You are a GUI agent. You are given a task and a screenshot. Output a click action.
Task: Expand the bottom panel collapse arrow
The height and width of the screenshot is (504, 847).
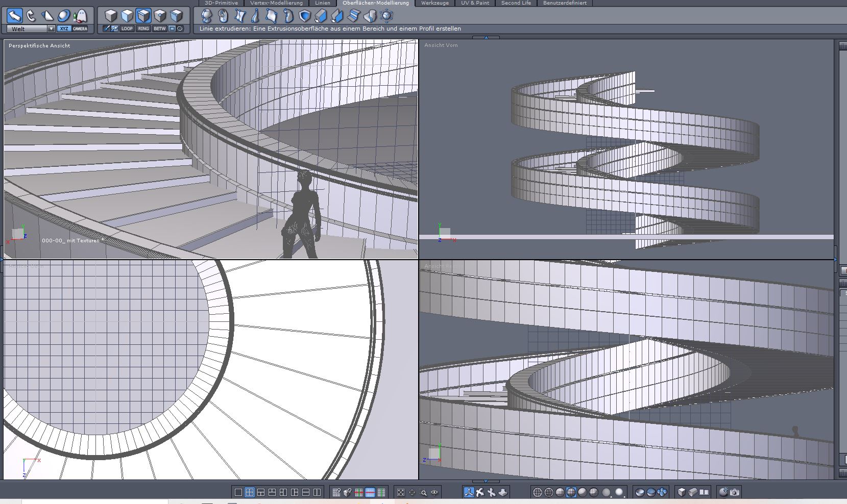click(486, 481)
